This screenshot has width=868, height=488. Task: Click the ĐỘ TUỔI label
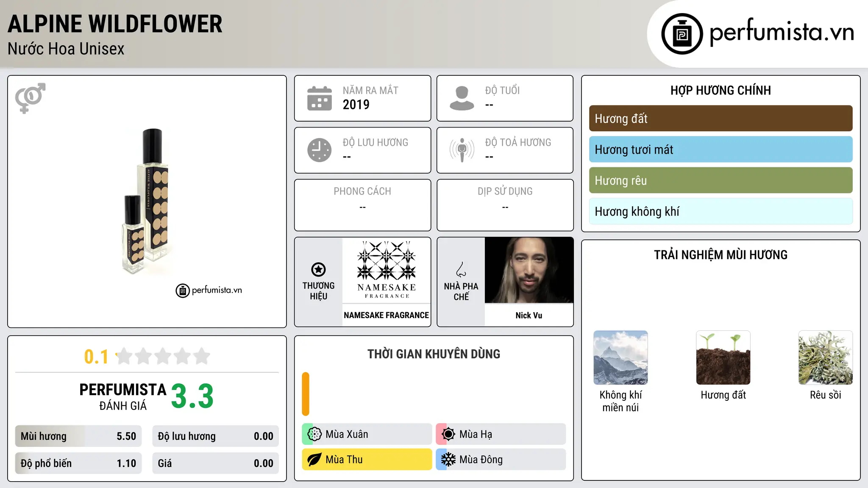502,90
